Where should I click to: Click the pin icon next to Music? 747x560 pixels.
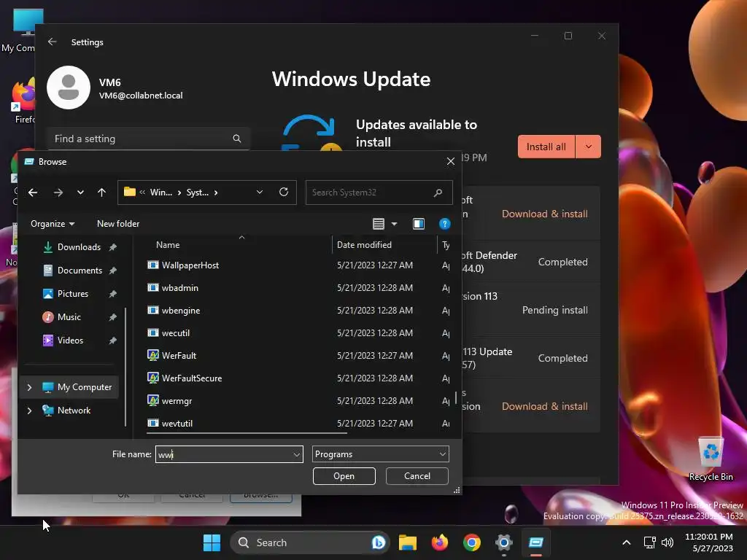113,317
